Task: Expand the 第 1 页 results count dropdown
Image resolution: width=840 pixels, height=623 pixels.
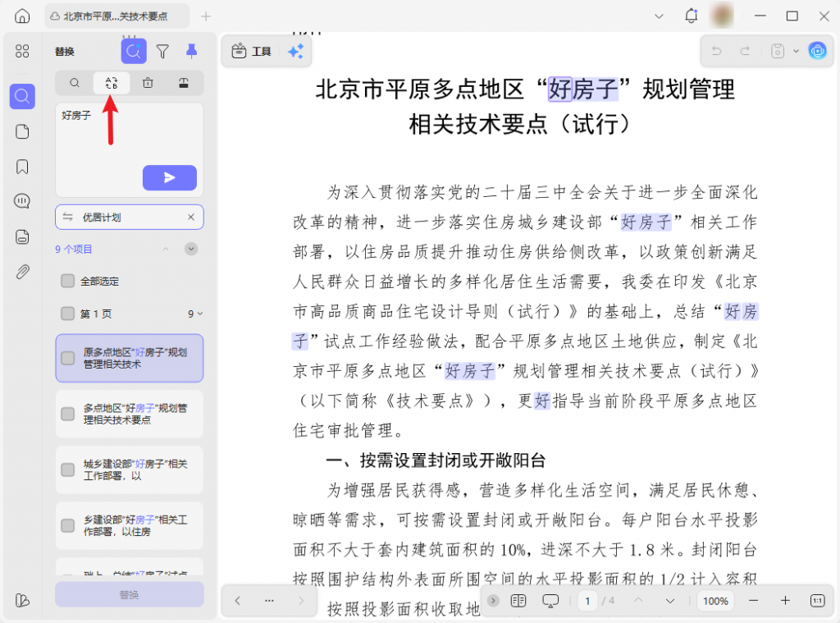Action: 196,314
